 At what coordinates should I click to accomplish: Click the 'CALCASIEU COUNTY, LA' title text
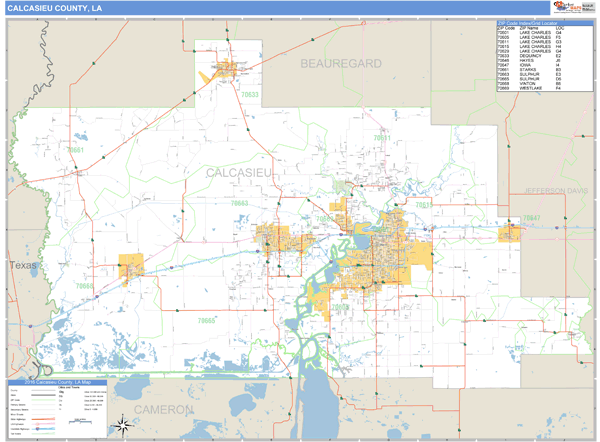tap(54, 8)
